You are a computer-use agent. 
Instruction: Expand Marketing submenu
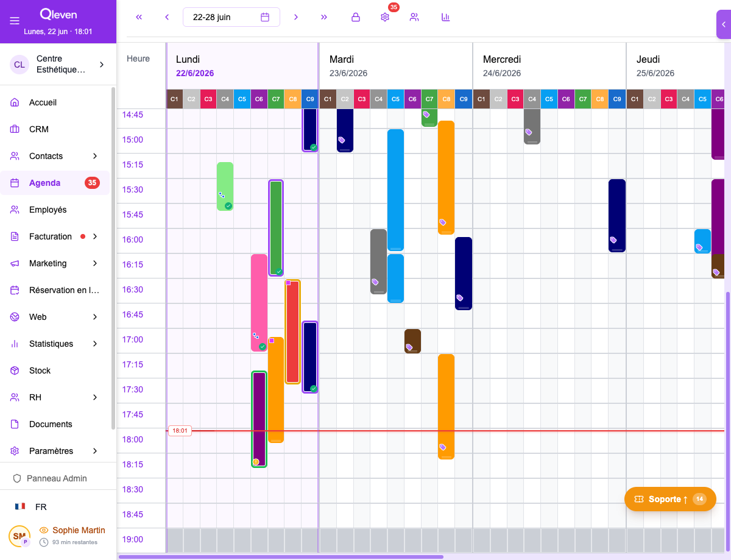[x=95, y=263]
